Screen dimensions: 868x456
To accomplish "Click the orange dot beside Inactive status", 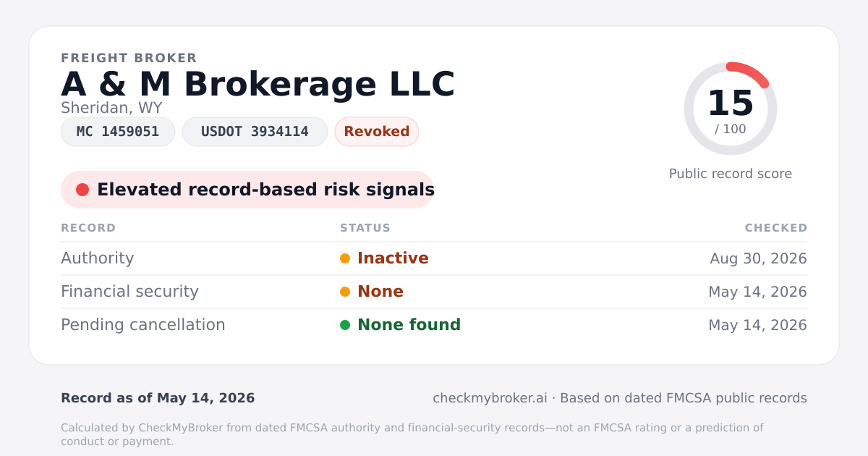I will [345, 258].
